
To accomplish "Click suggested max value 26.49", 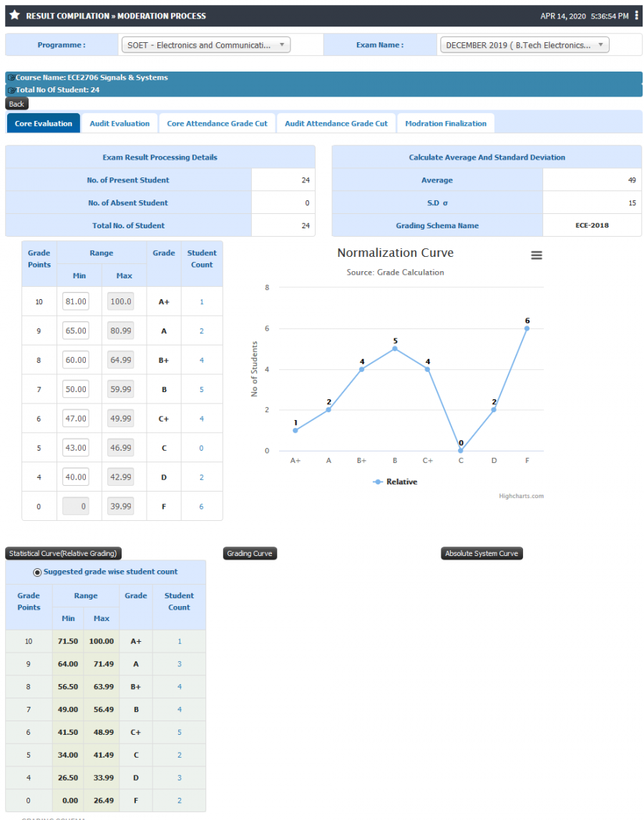I will 104,801.
